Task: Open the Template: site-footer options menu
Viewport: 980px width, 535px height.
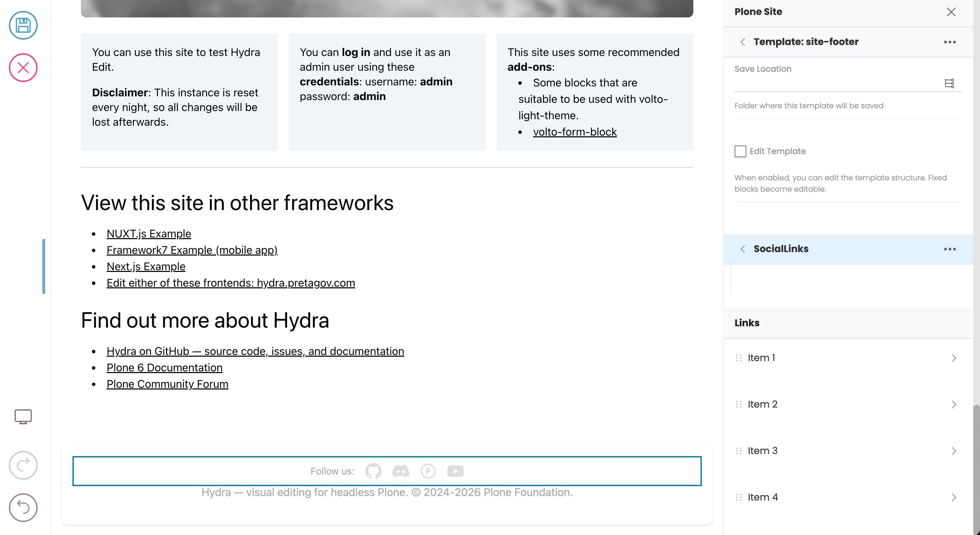Action: pyautogui.click(x=950, y=42)
